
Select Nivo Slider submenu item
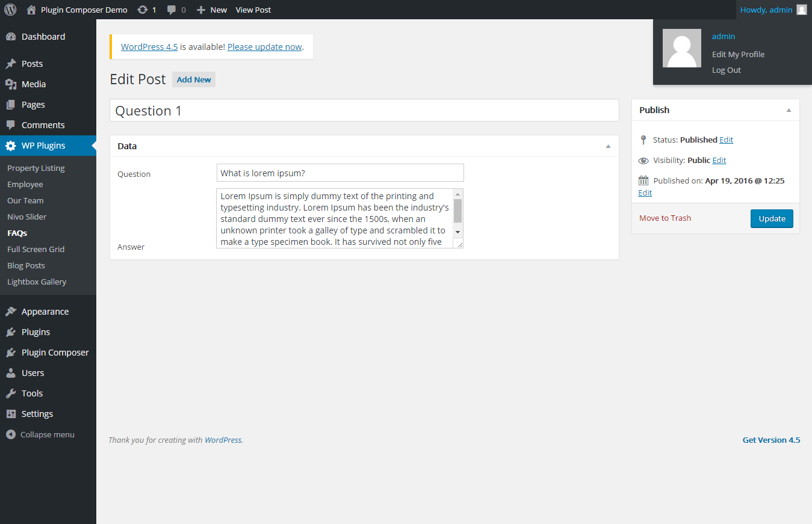point(27,217)
